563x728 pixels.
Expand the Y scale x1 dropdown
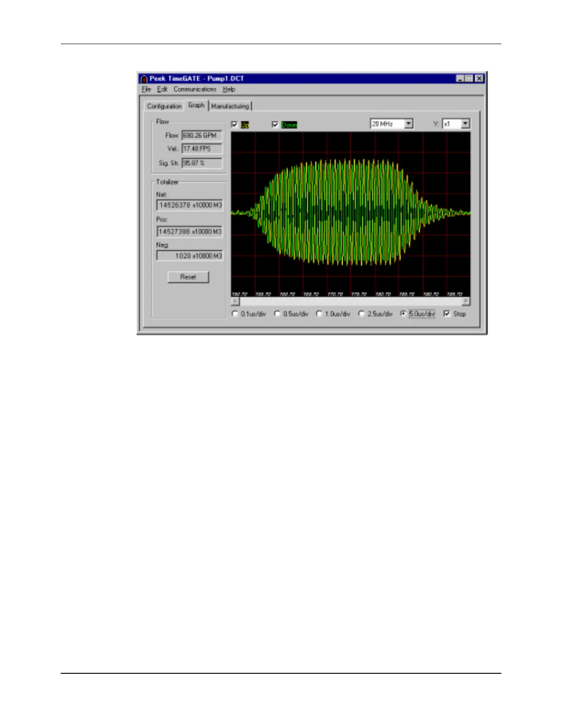click(x=465, y=124)
